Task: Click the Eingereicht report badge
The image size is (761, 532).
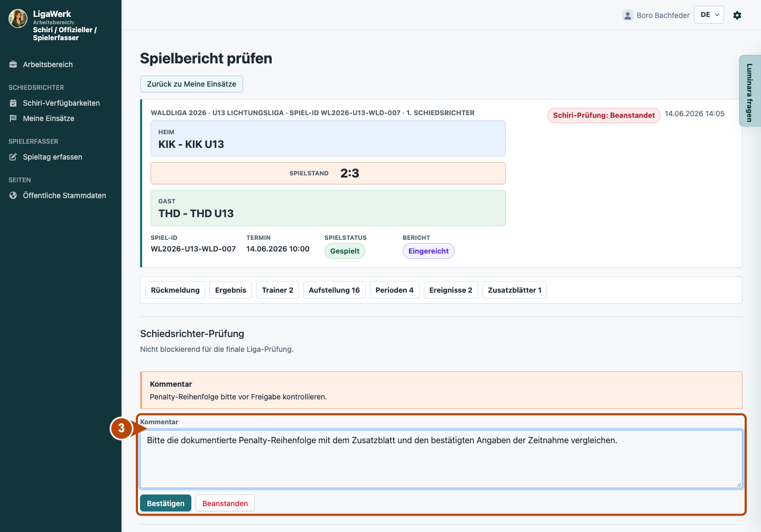Action: [x=429, y=251]
